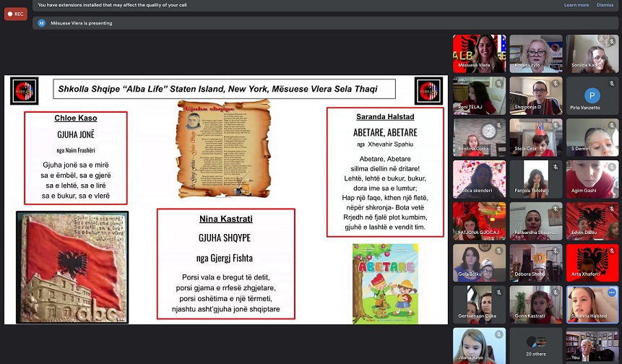Click muted mic icon on Edvin Daliu's tile
The image size is (622, 364).
tap(612, 209)
